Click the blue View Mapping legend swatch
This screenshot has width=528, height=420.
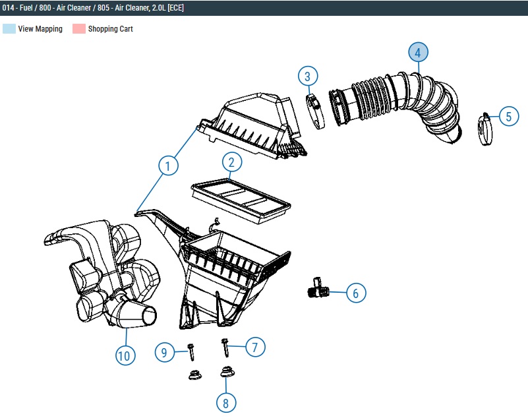click(9, 28)
